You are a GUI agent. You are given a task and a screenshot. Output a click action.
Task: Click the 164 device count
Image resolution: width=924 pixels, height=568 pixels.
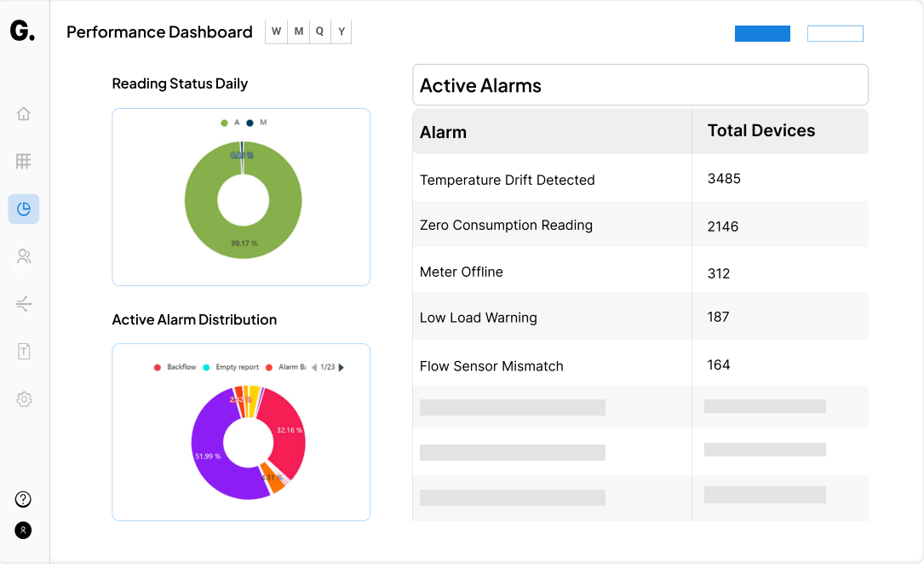(719, 365)
